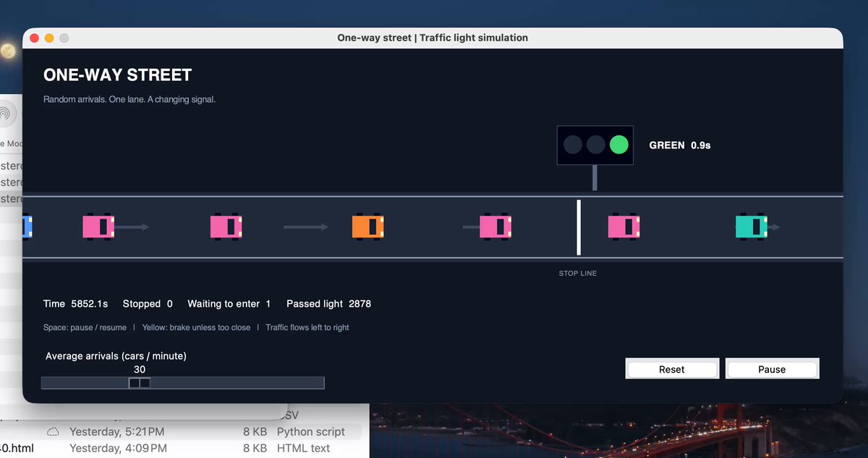Click the teal car past the light

[752, 226]
